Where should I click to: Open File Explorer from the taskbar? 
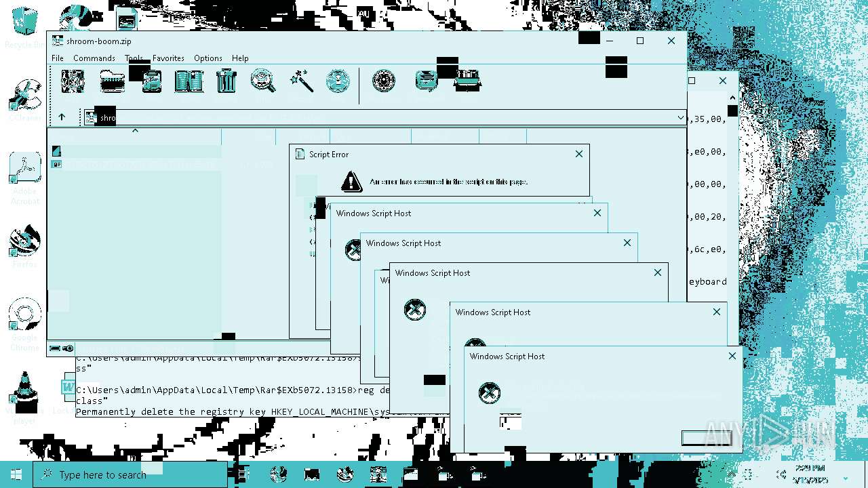[312, 474]
